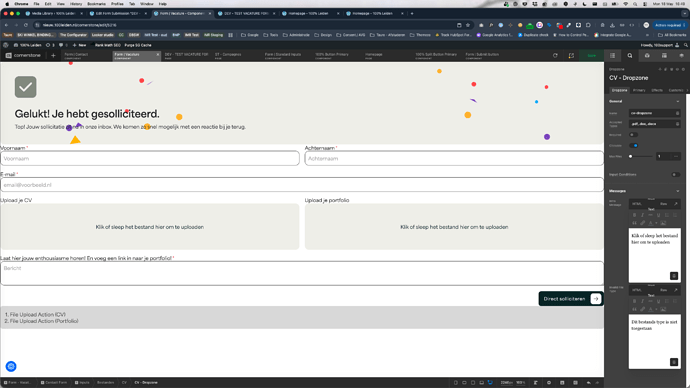Screen dimensions: 690x388
Task: Click the dynamic content icon in Name field
Action: [x=677, y=113]
